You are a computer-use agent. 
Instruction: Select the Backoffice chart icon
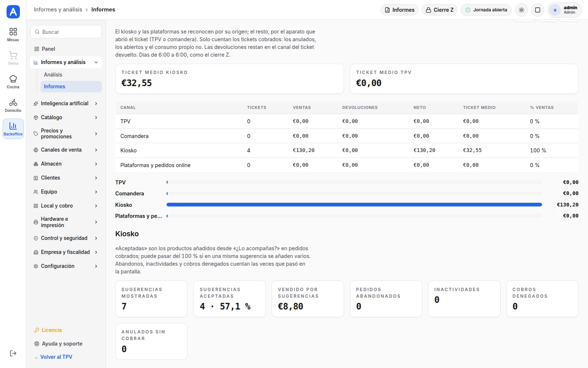[13, 126]
